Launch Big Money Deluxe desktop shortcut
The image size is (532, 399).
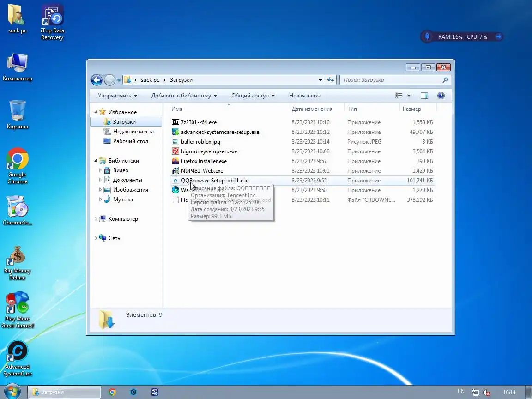pos(17,263)
